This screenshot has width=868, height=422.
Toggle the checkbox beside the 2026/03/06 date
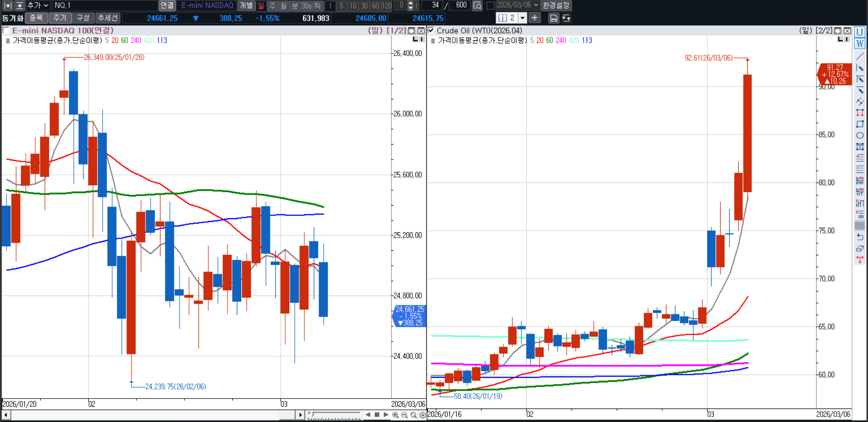pos(490,5)
